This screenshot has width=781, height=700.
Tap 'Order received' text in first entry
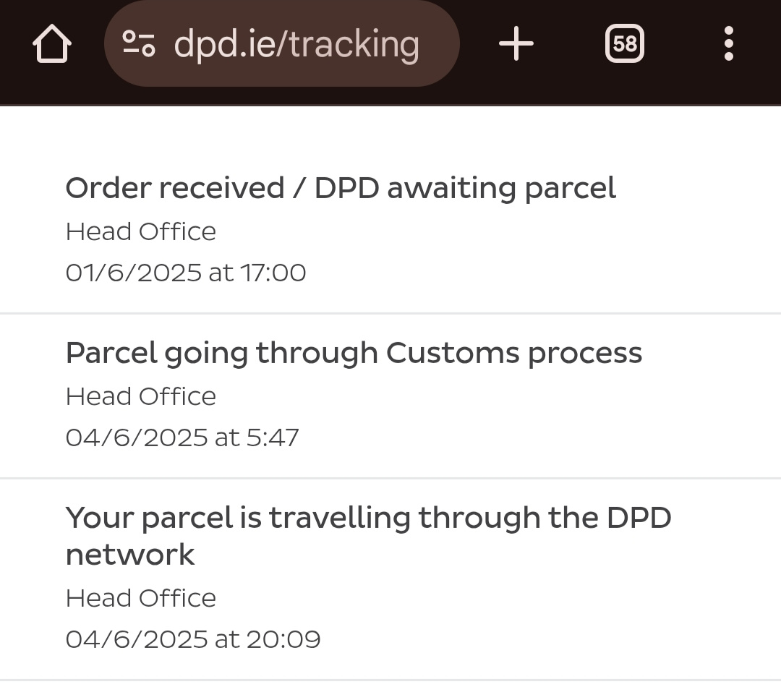[174, 188]
